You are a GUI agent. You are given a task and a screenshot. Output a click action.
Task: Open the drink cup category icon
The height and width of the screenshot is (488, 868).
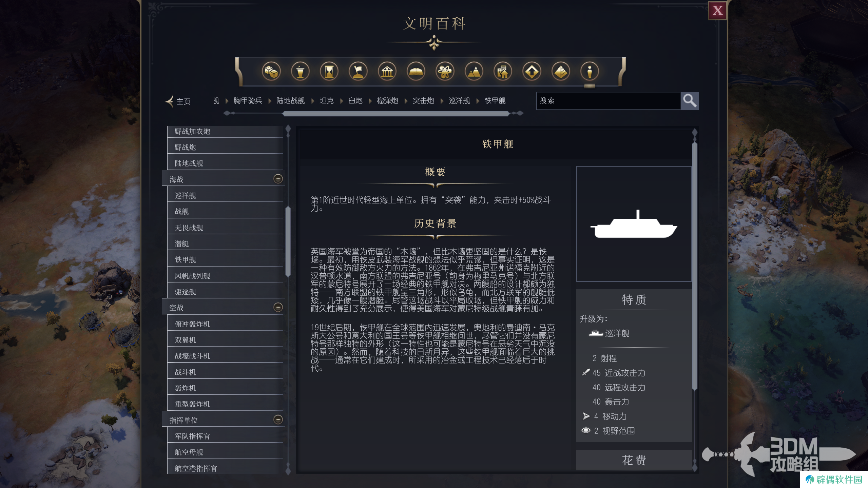[x=300, y=72]
